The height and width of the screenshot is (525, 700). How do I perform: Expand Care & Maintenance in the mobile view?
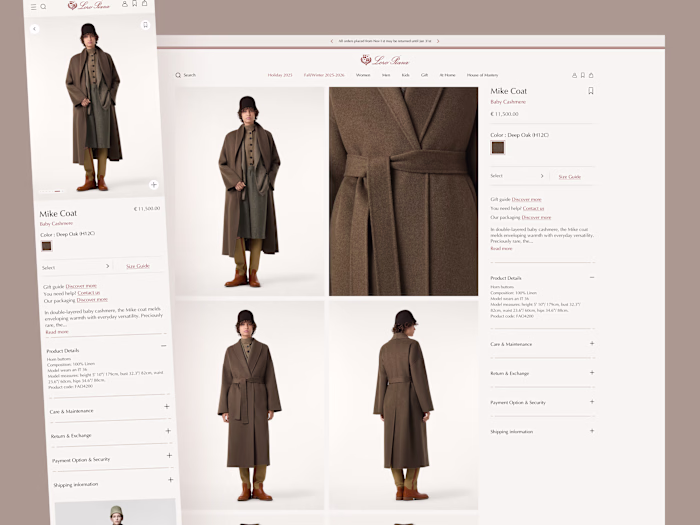(167, 406)
